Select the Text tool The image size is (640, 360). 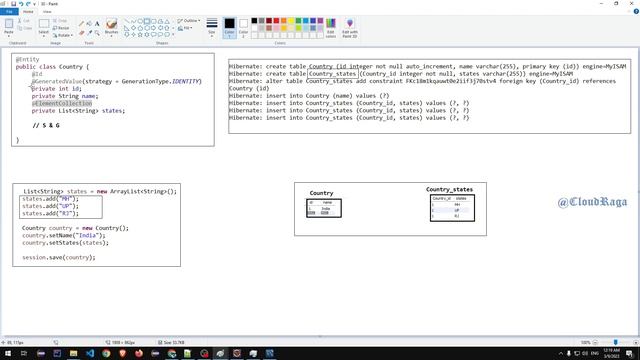pyautogui.click(x=97, y=24)
